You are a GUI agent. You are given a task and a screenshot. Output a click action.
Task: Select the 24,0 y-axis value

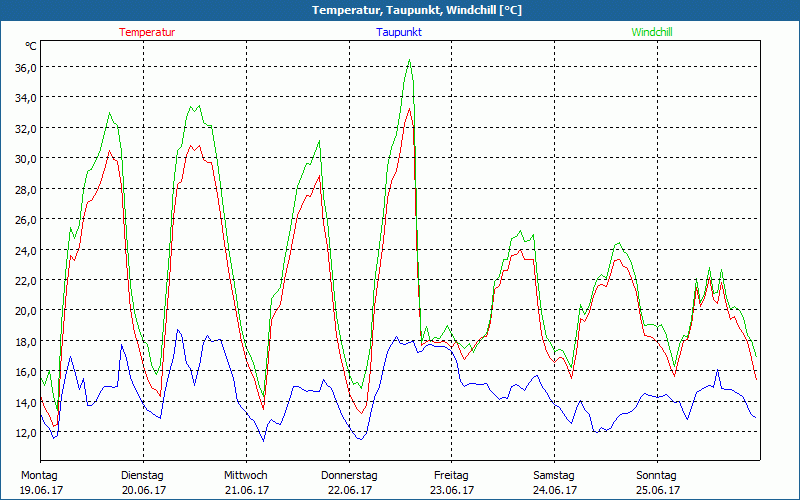26,251
